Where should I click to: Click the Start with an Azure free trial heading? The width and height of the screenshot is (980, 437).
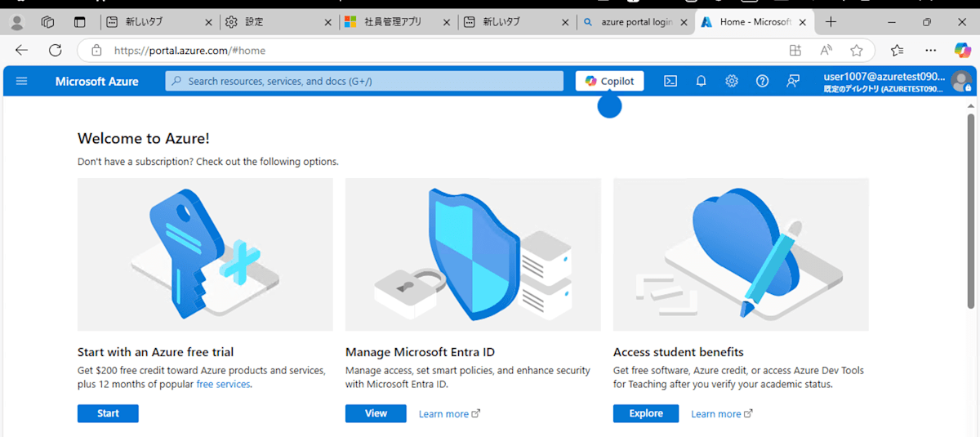click(155, 352)
